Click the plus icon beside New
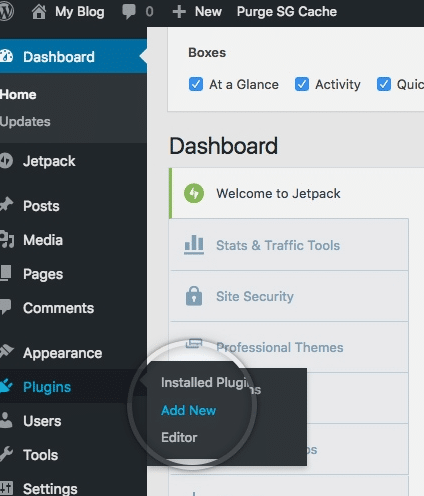Screen dimensions: 424x496 tap(179, 12)
